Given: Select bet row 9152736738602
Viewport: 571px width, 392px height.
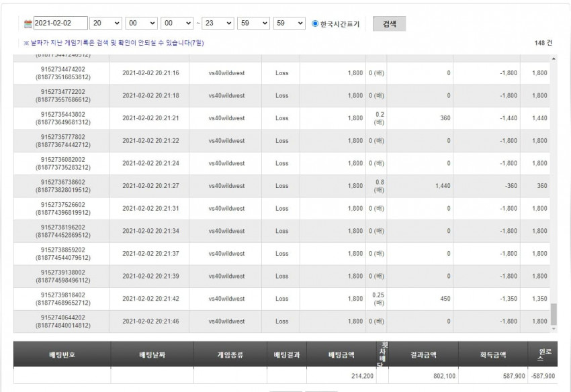Looking at the screenshot, I should [x=281, y=186].
